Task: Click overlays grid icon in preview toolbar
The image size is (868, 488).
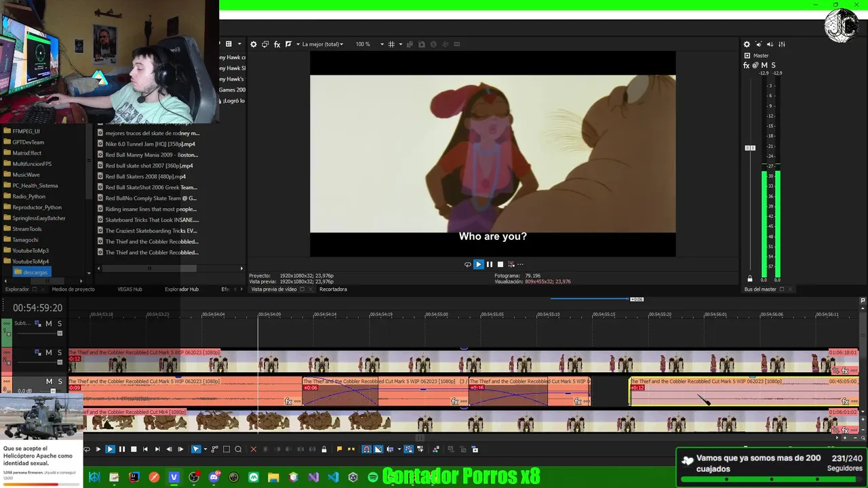Action: pos(391,44)
